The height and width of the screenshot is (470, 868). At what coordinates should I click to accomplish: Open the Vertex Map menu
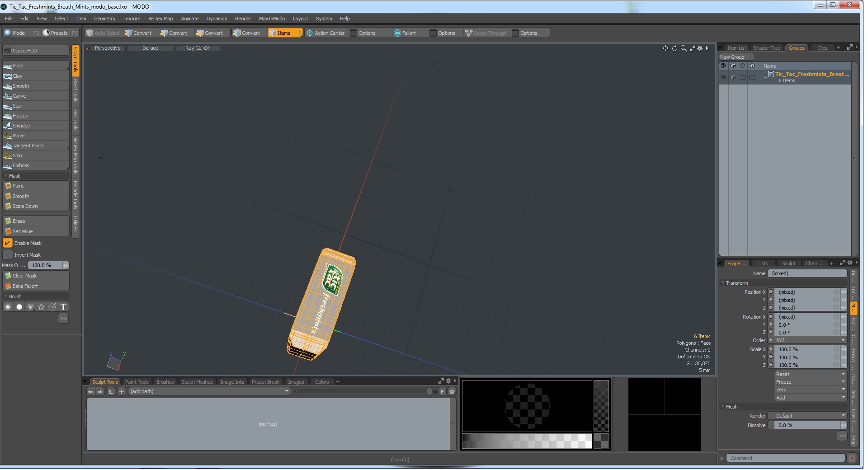160,19
